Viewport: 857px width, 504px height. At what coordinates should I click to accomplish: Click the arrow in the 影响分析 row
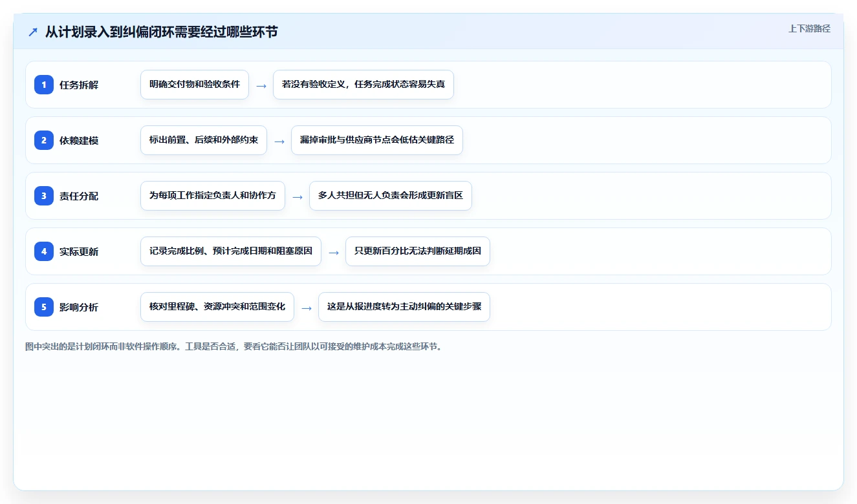tap(307, 308)
